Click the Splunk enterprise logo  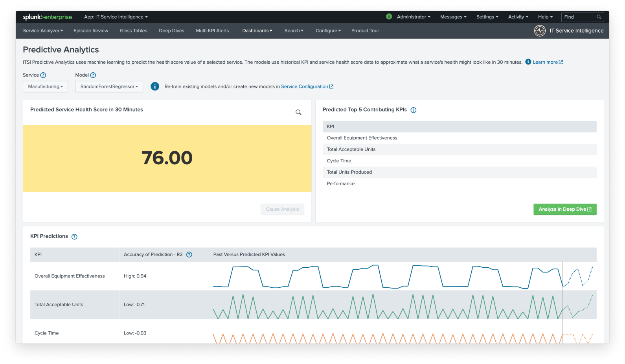47,17
